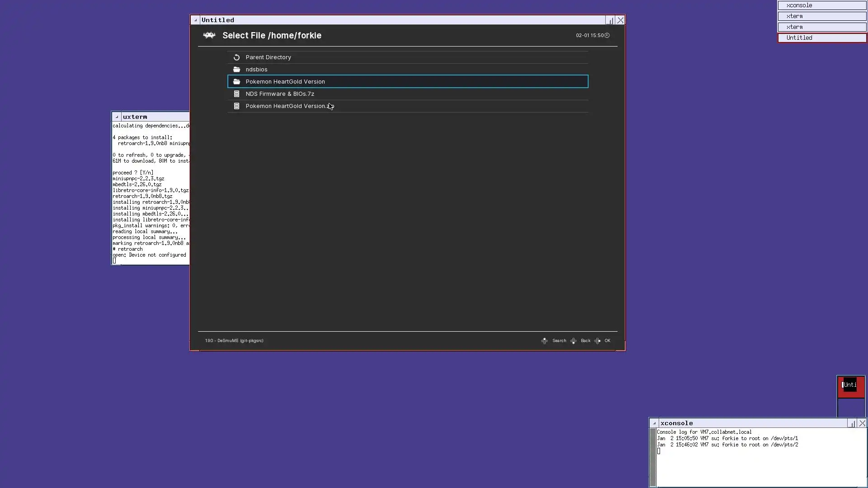The height and width of the screenshot is (488, 868).
Task: Open the xconsole window menu arrow
Action: click(654, 423)
